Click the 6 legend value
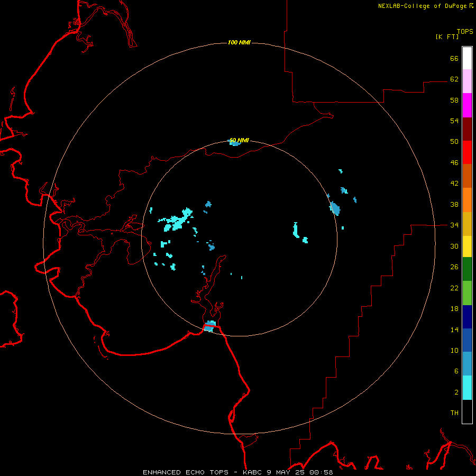This screenshot has height=476, width=476. [456, 371]
